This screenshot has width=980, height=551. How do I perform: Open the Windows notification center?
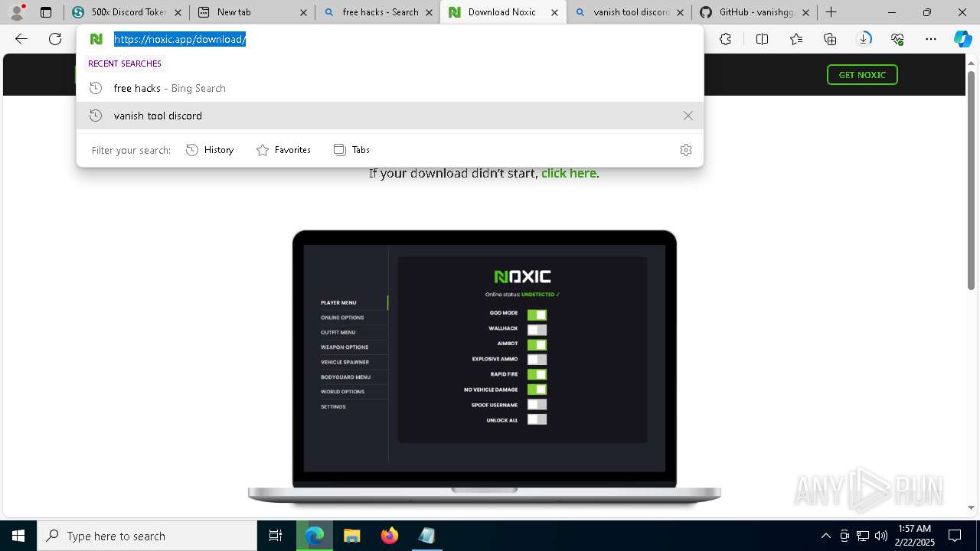coord(955,536)
